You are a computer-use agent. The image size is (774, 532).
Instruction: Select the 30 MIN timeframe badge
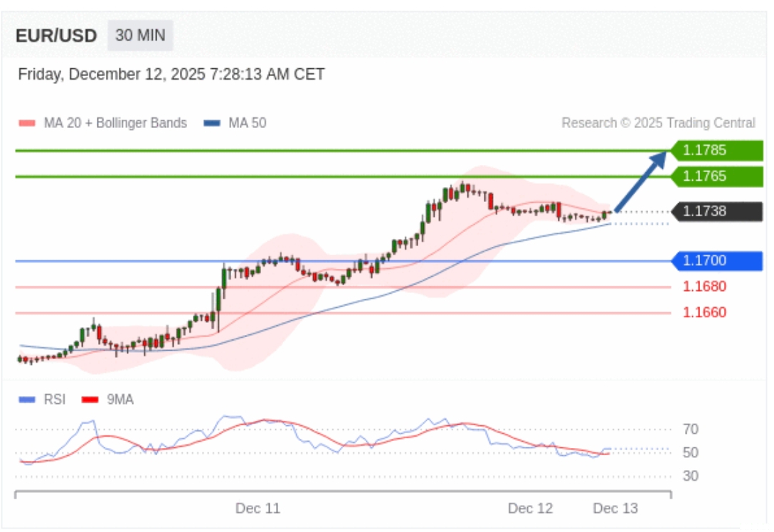[x=140, y=36]
